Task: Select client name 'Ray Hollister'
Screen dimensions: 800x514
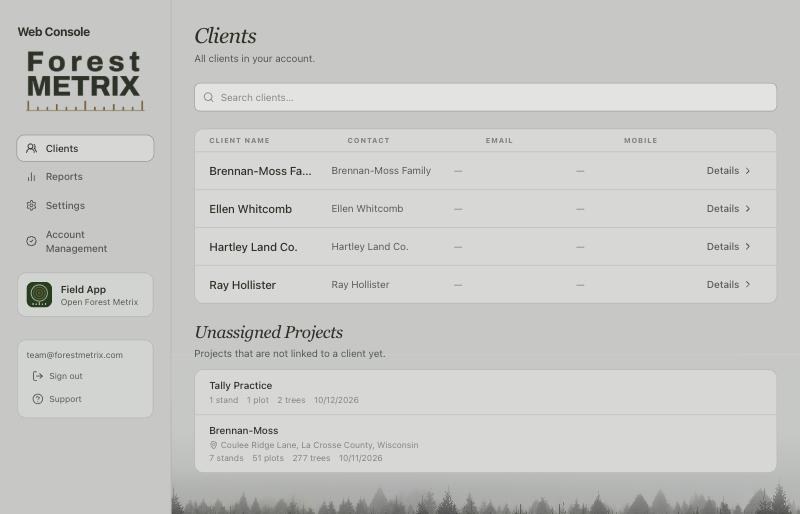Action: point(242,285)
